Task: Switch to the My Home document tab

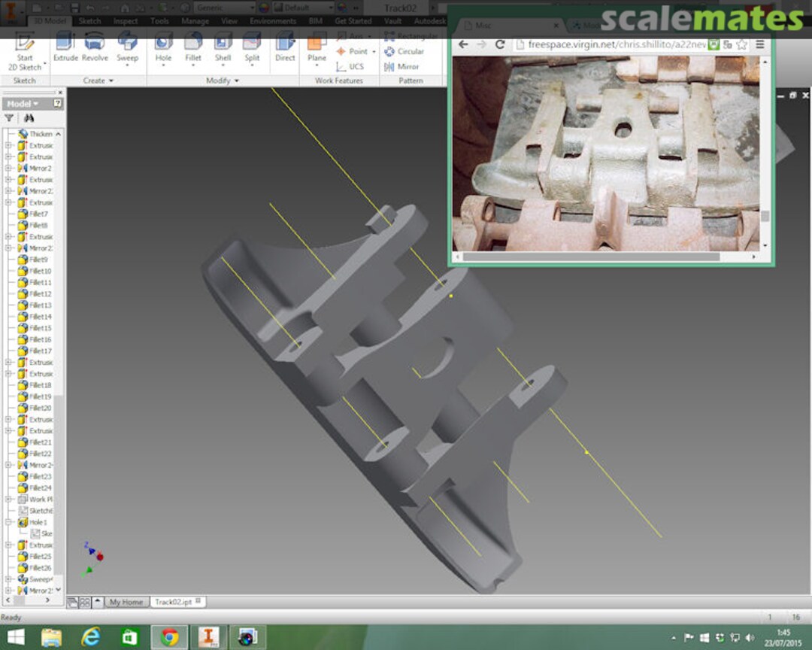Action: click(x=126, y=602)
